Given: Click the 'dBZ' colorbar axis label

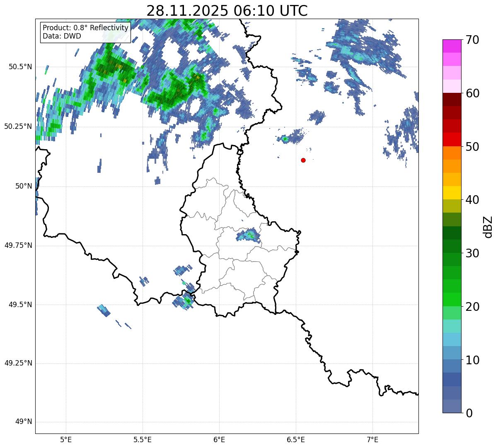Looking at the screenshot, I should click(x=488, y=227).
